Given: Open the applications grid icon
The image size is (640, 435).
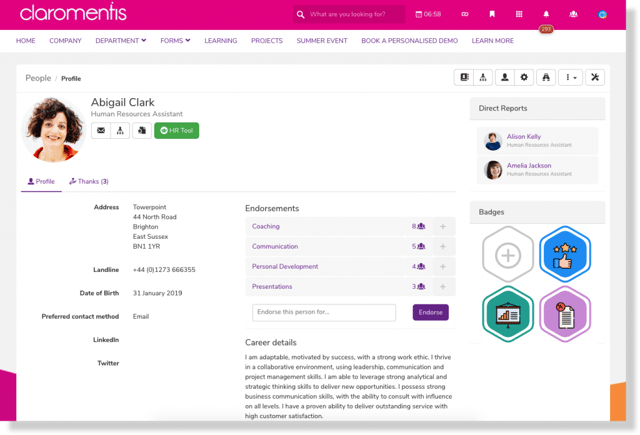Looking at the screenshot, I should point(519,14).
